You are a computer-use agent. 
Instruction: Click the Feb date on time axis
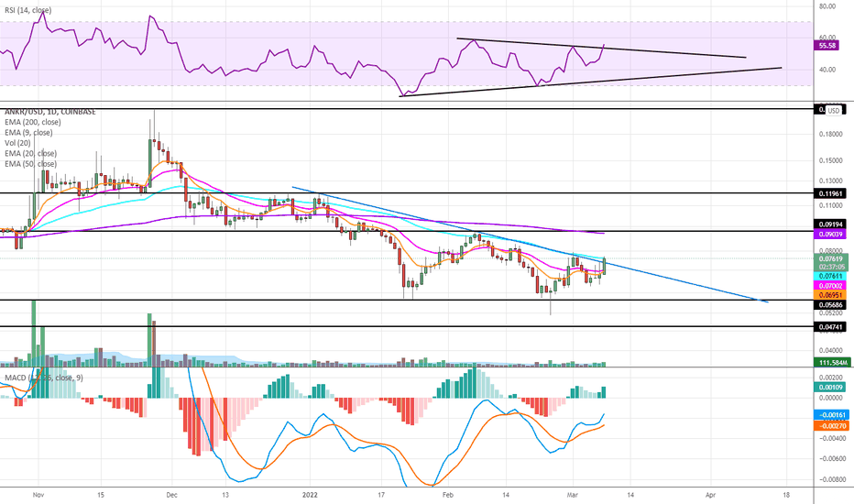(448, 495)
